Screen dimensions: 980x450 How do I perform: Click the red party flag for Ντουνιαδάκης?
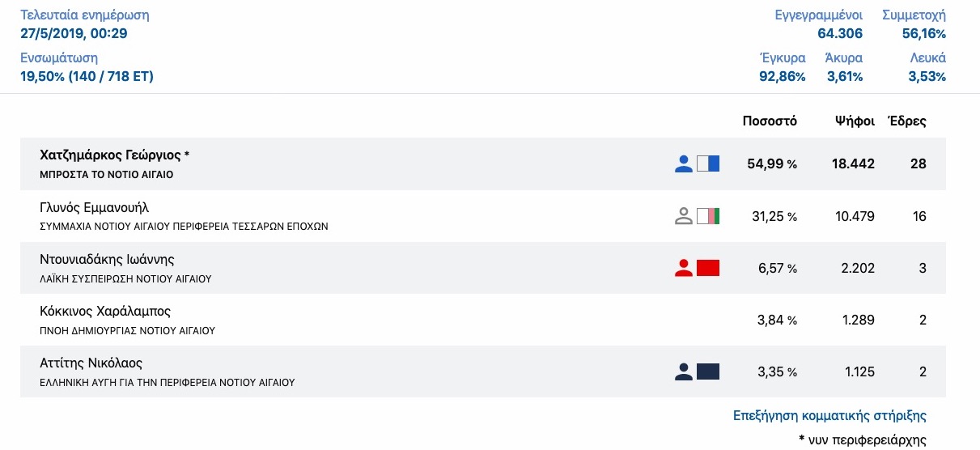pos(708,268)
